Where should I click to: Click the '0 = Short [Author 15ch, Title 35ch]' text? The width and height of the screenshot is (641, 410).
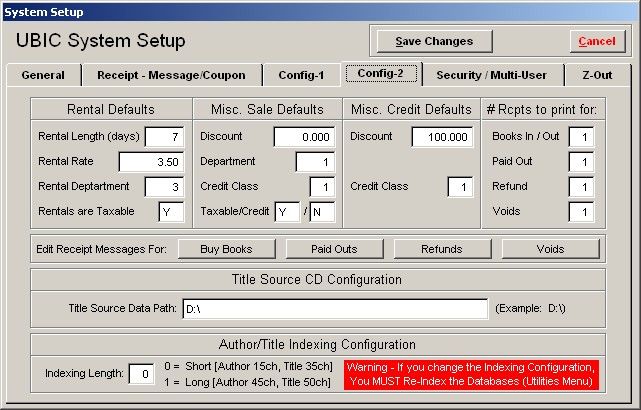click(x=249, y=366)
